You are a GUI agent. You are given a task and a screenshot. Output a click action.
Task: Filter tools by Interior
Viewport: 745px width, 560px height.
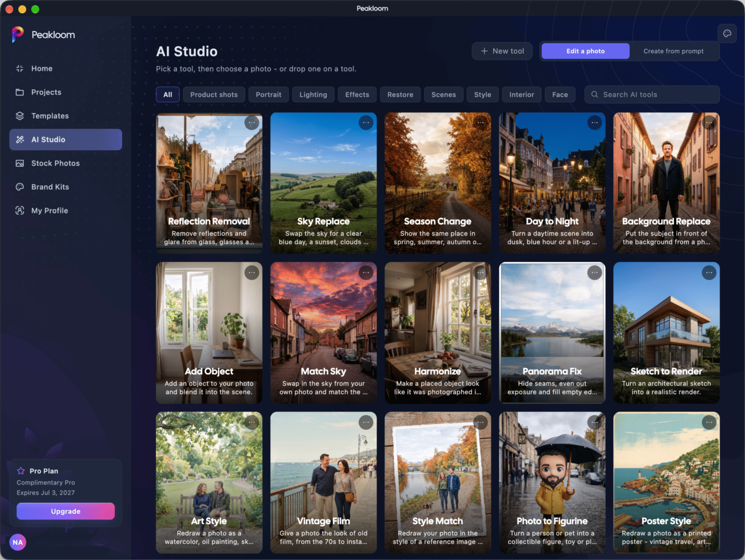coord(521,95)
